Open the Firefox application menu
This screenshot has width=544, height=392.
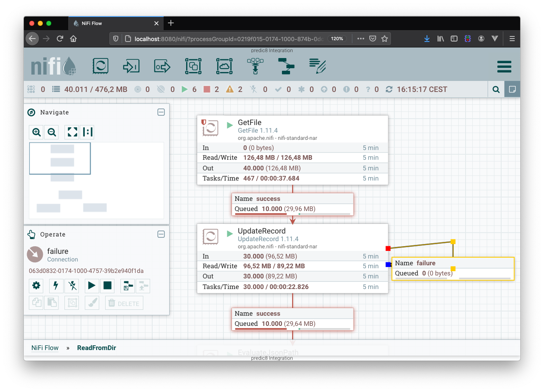[512, 39]
